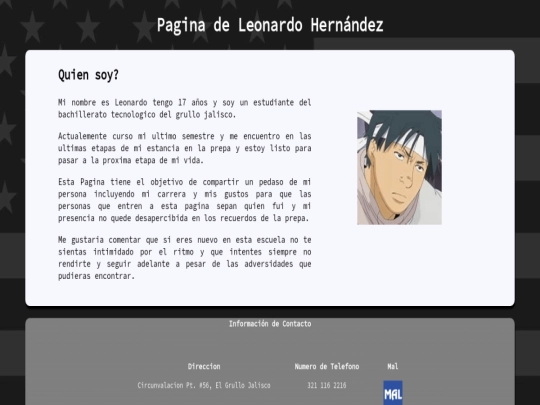This screenshot has height=405, width=540.
Task: Click the 'Información de Contacto' footer heading
Action: [270, 324]
